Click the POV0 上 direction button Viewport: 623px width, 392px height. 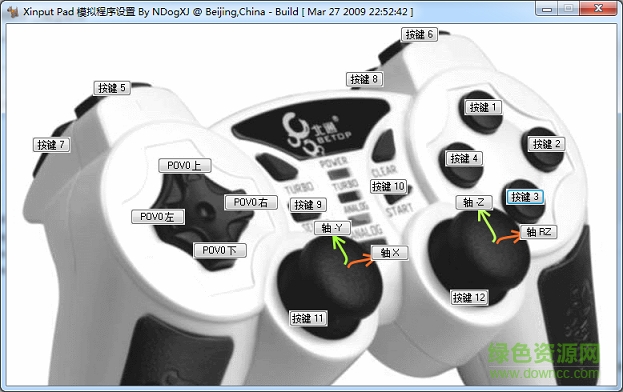[x=185, y=165]
